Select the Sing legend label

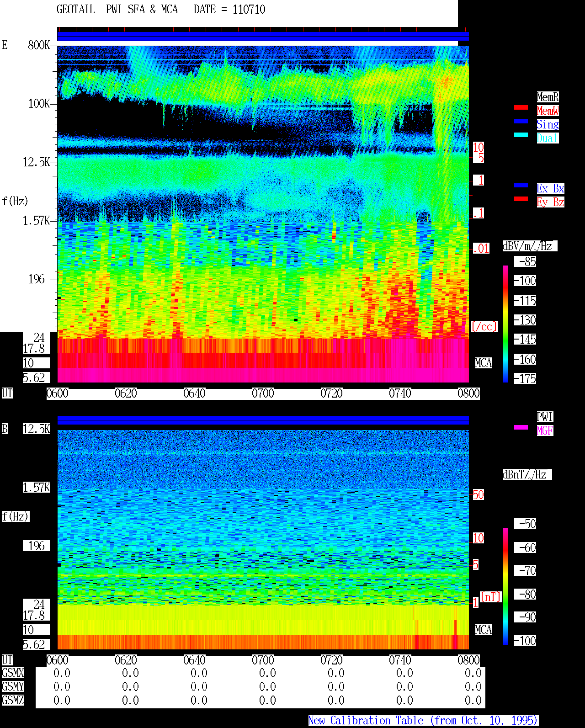(x=548, y=124)
